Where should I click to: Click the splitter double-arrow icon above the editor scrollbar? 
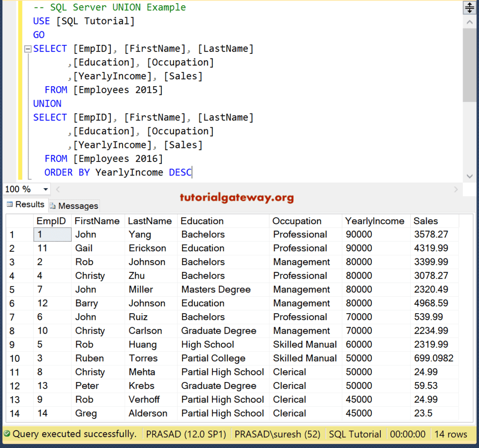tap(469, 7)
